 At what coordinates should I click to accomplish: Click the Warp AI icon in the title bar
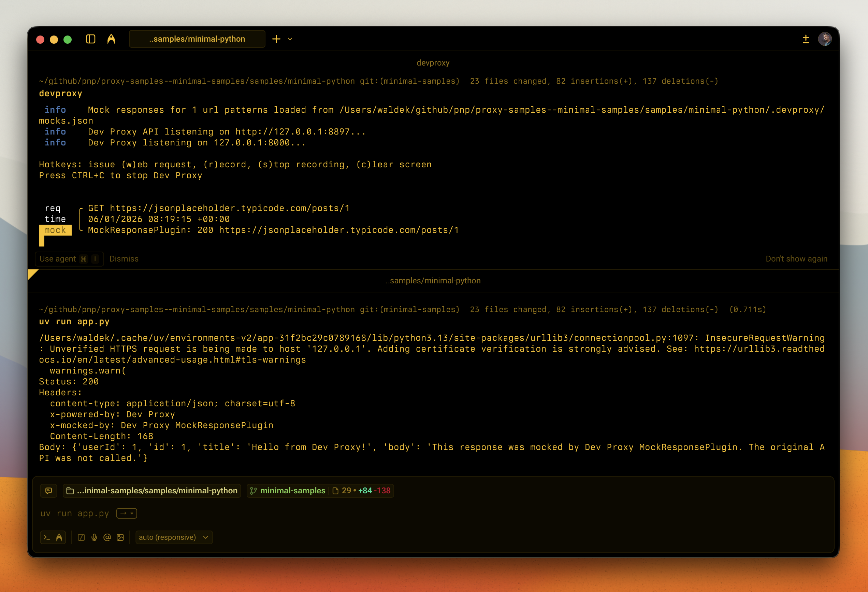point(112,39)
